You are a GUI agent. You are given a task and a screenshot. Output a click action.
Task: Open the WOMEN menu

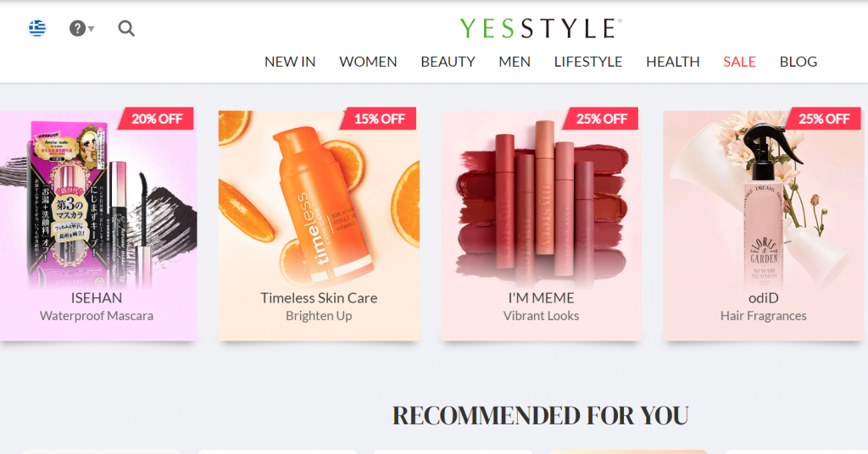click(368, 61)
